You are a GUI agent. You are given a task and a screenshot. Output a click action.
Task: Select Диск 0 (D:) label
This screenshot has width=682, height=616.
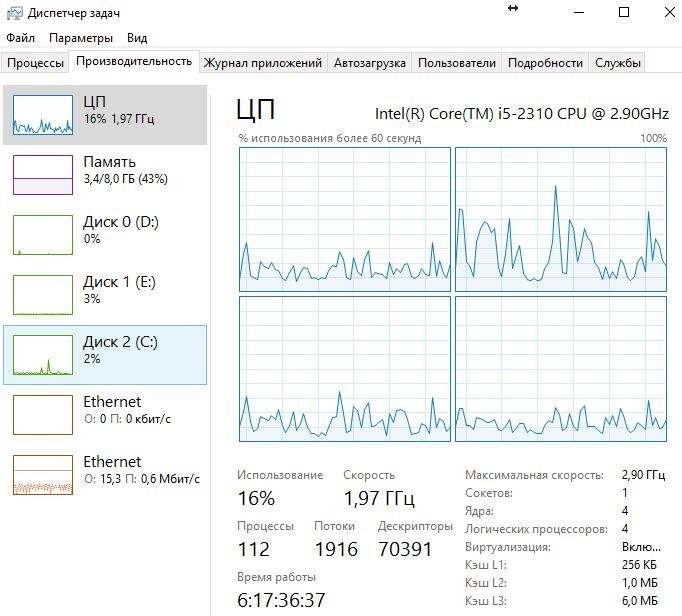click(121, 222)
